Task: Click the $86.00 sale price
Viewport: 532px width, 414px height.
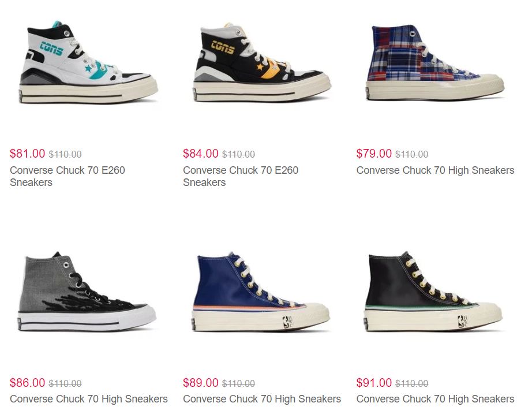Action: point(28,383)
